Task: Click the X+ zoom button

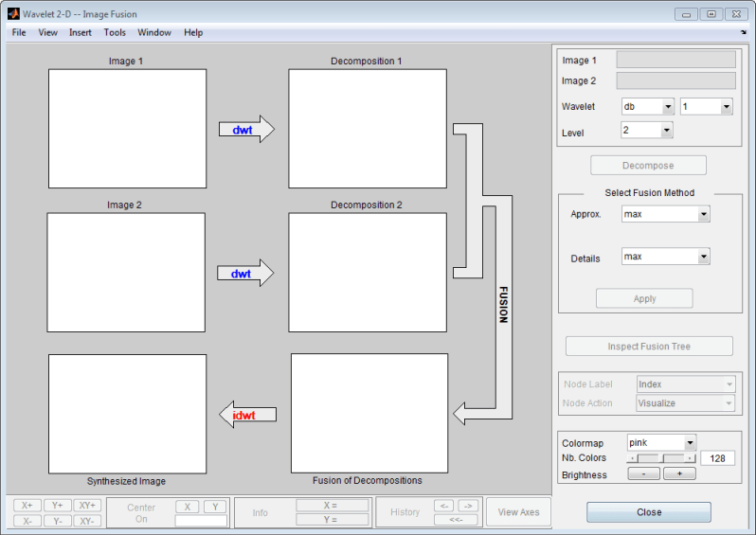Action: point(27,505)
